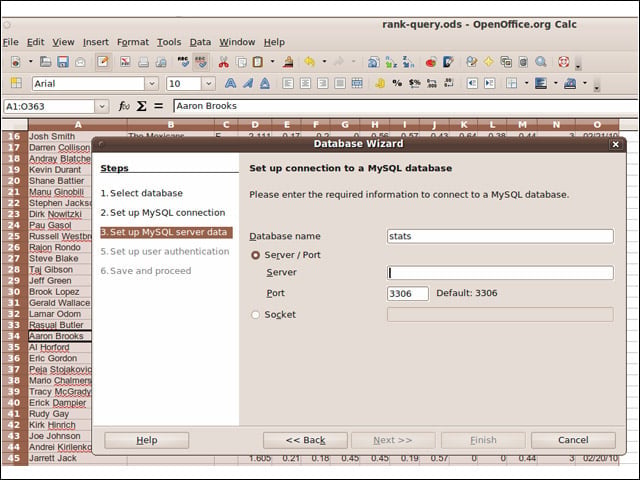Click the Function Wizard icon
Viewport: 640px width, 480px height.
(x=124, y=107)
